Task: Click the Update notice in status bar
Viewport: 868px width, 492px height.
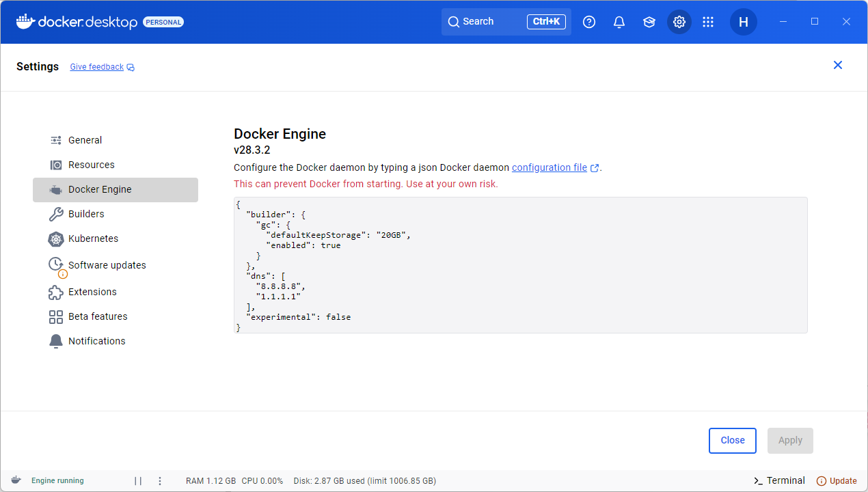Action: click(837, 481)
